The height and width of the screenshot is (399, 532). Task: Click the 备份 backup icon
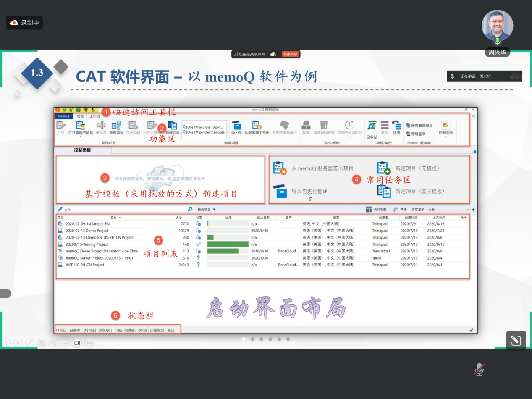coord(384,126)
